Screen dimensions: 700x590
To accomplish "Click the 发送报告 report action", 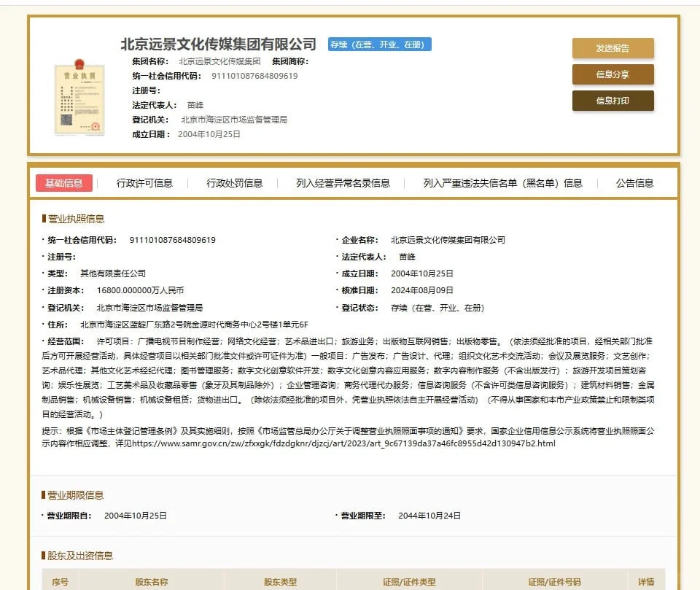I will pyautogui.click(x=612, y=47).
